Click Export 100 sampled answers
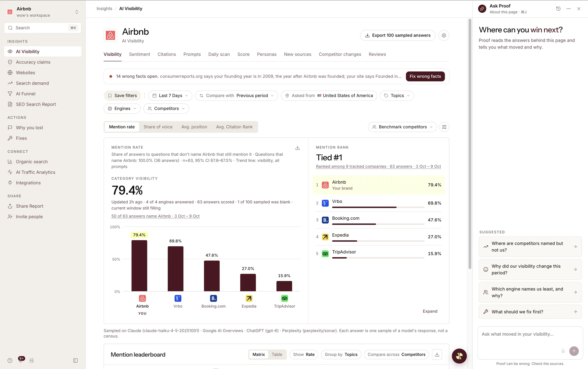The height and width of the screenshot is (369, 588). click(398, 35)
